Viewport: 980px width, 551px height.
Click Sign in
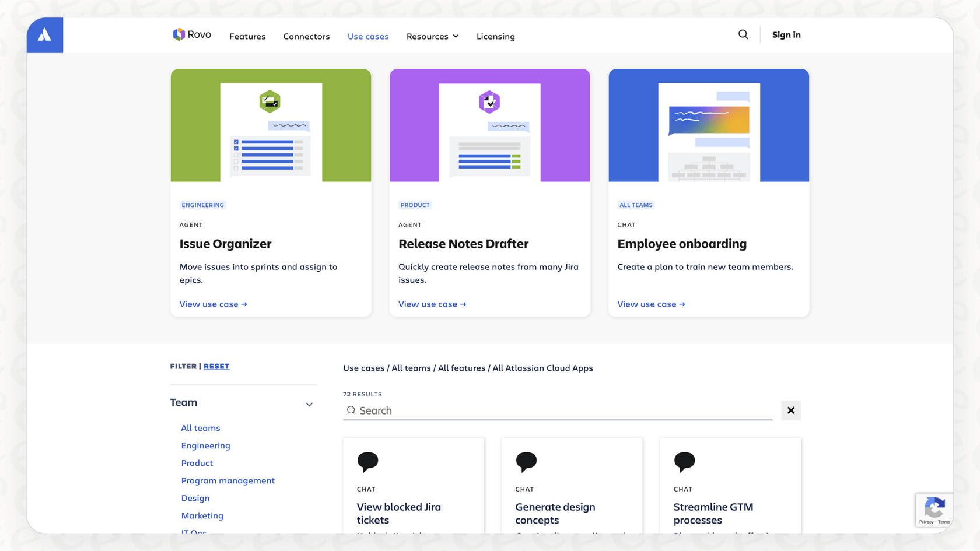pyautogui.click(x=786, y=34)
